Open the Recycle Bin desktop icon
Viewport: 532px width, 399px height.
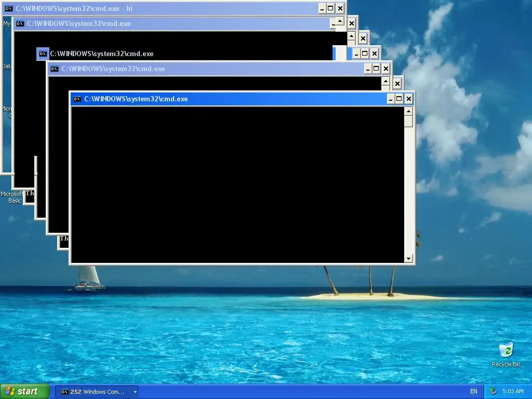click(x=506, y=355)
